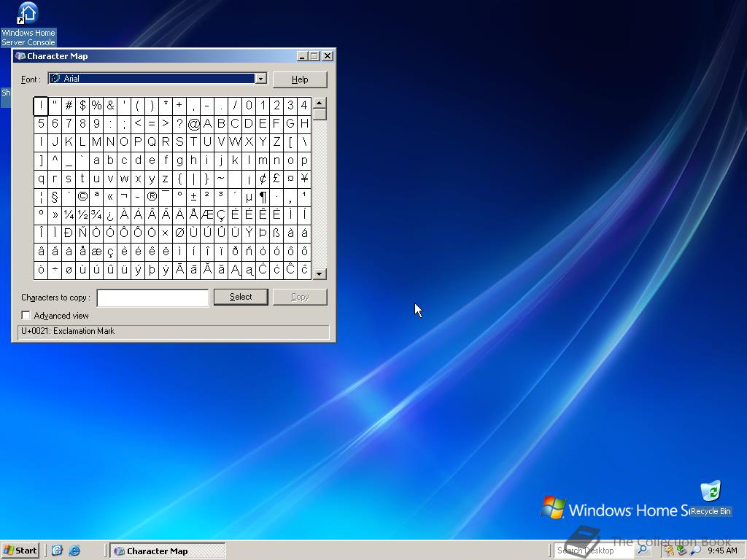
Task: Select the digit 0 character
Action: 249,106
